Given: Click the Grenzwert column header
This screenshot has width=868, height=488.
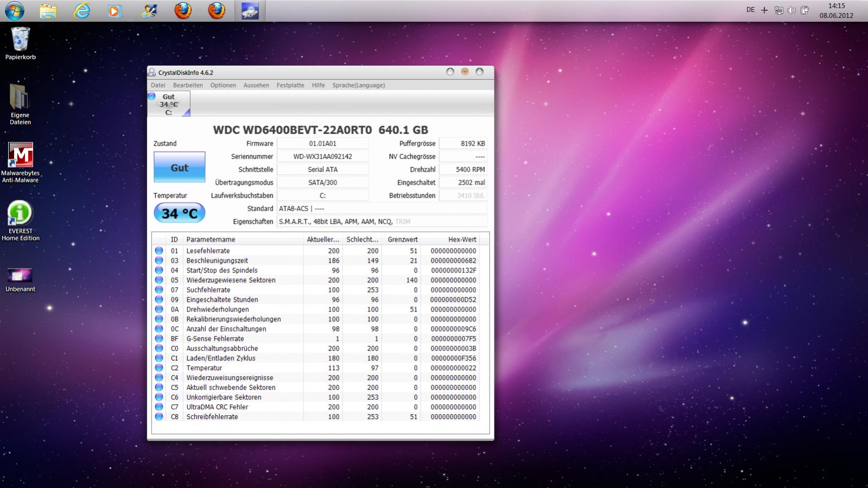Looking at the screenshot, I should [x=402, y=239].
